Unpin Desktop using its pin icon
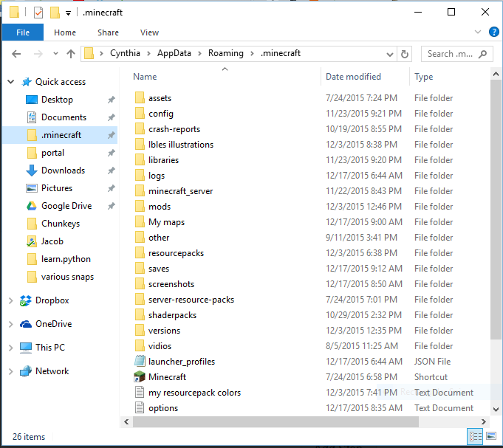Screen dimensions: 503x448 coord(111,100)
